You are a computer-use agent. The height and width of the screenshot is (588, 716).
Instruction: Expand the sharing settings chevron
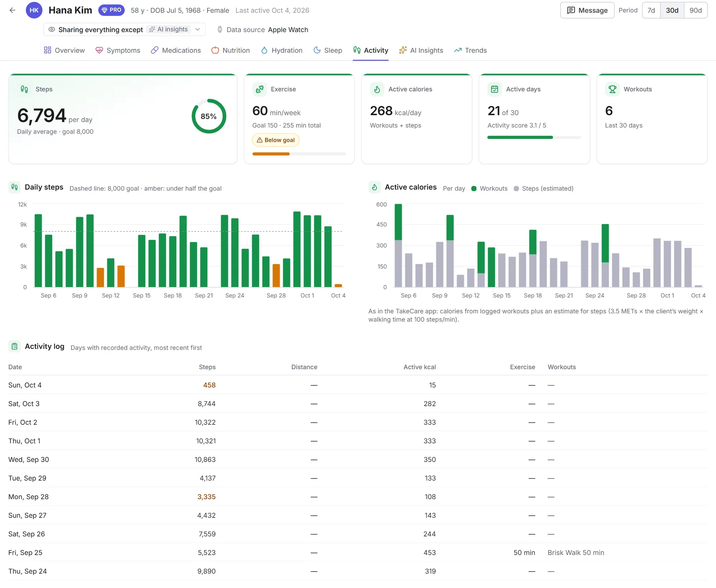tap(198, 29)
